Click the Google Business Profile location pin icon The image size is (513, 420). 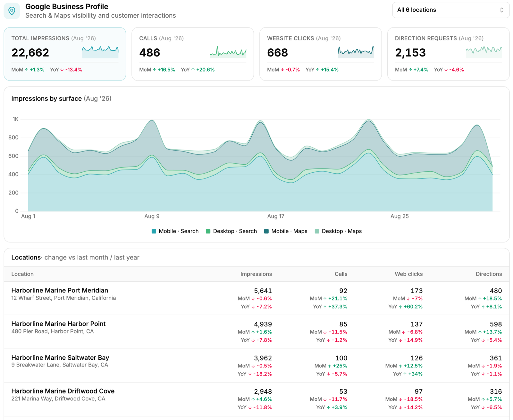[12, 11]
